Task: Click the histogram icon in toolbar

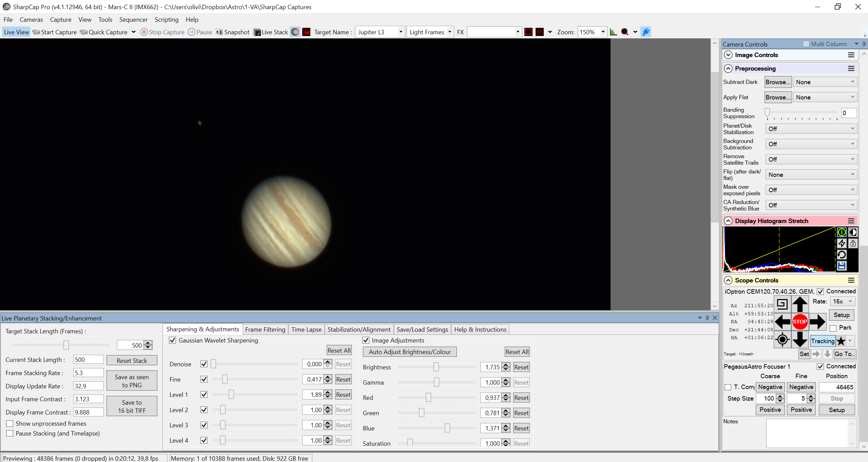Action: 613,32
